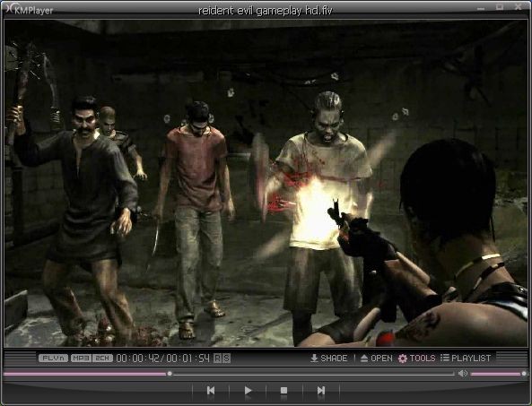Viewport: 532px width, 406px height.
Task: Stop video playback
Action: pos(284,391)
